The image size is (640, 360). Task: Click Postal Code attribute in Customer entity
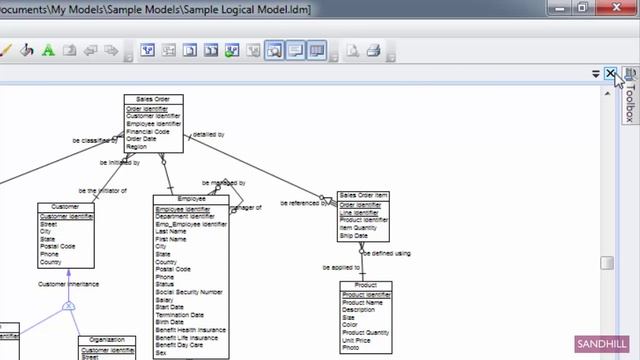pyautogui.click(x=58, y=247)
